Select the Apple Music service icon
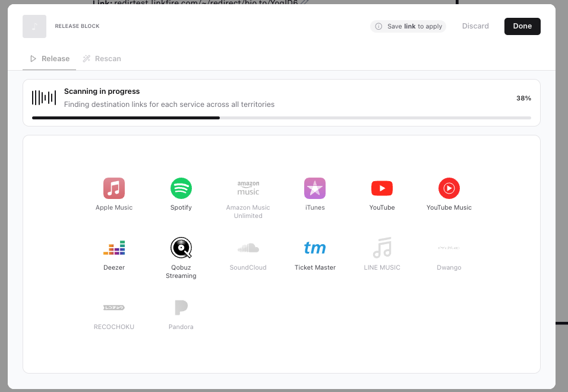 (113, 188)
